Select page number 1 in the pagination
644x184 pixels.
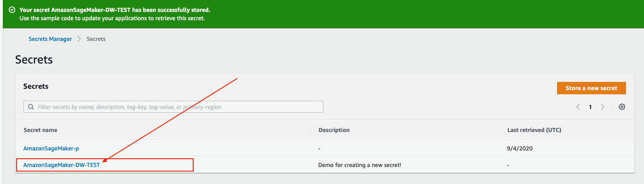pyautogui.click(x=590, y=107)
